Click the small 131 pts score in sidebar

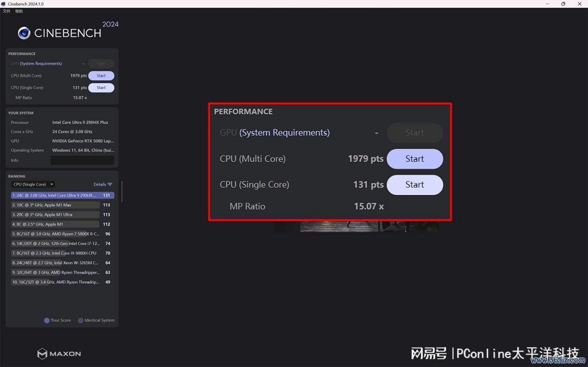pos(80,87)
